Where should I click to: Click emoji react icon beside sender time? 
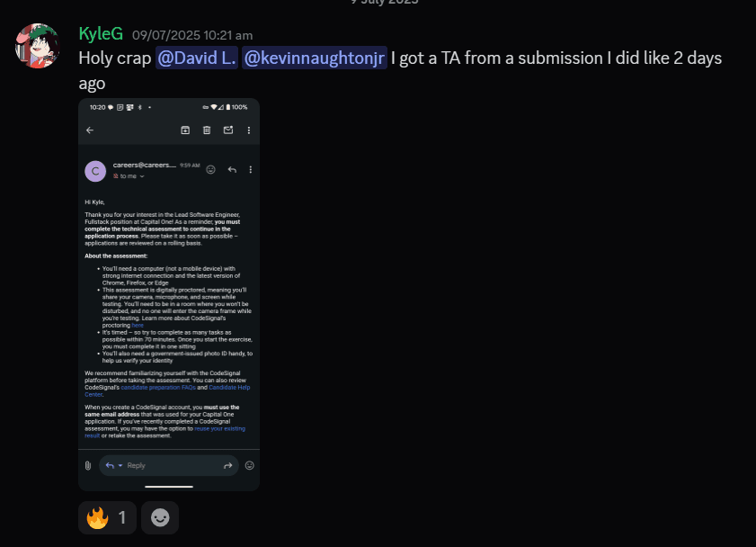click(210, 169)
